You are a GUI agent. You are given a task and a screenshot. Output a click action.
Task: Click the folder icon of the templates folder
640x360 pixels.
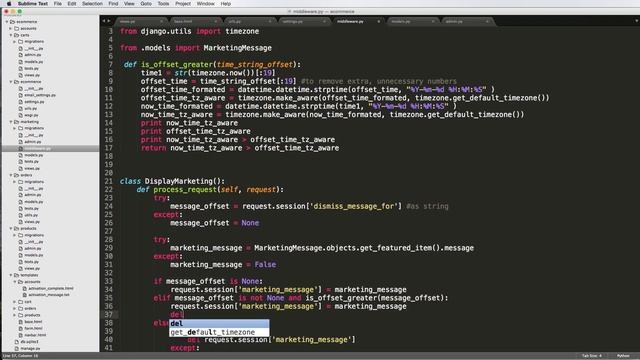[16, 275]
